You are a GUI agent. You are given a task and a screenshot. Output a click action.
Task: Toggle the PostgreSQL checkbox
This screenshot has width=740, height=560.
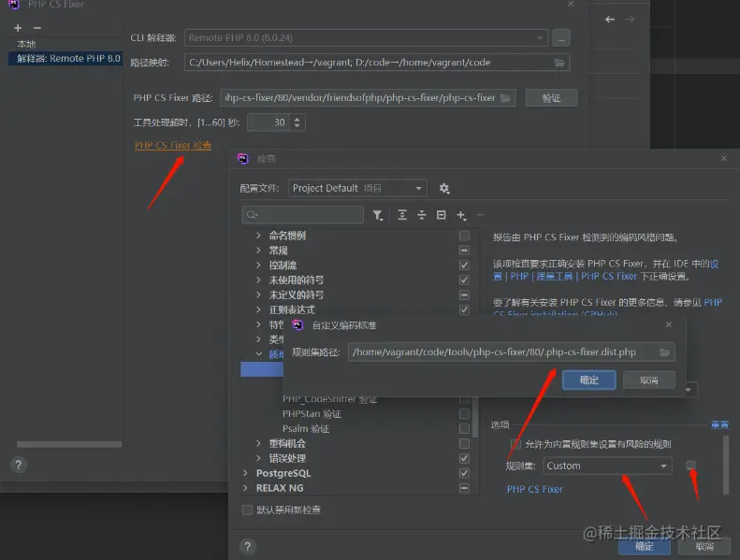pyautogui.click(x=464, y=473)
